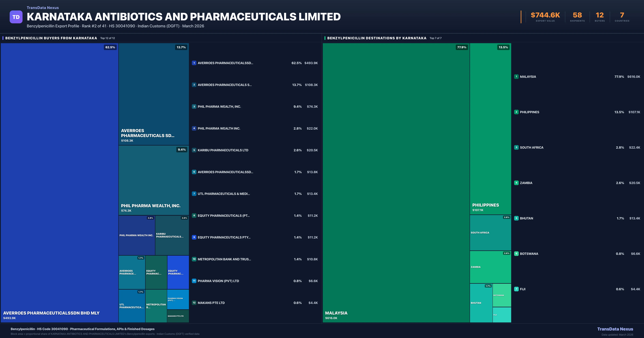The image size is (644, 338).
Task: Click the TransData Nexus link at bottom right
Action: pyautogui.click(x=616, y=329)
